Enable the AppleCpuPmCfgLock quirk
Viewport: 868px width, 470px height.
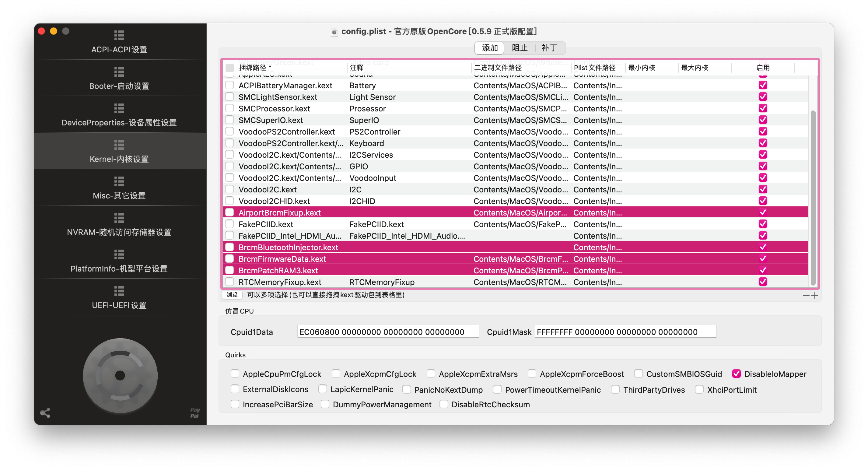click(235, 374)
